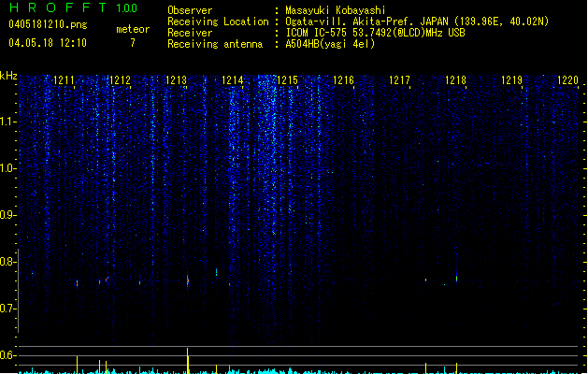Click the Observer label
588x374 pixels.
point(190,10)
